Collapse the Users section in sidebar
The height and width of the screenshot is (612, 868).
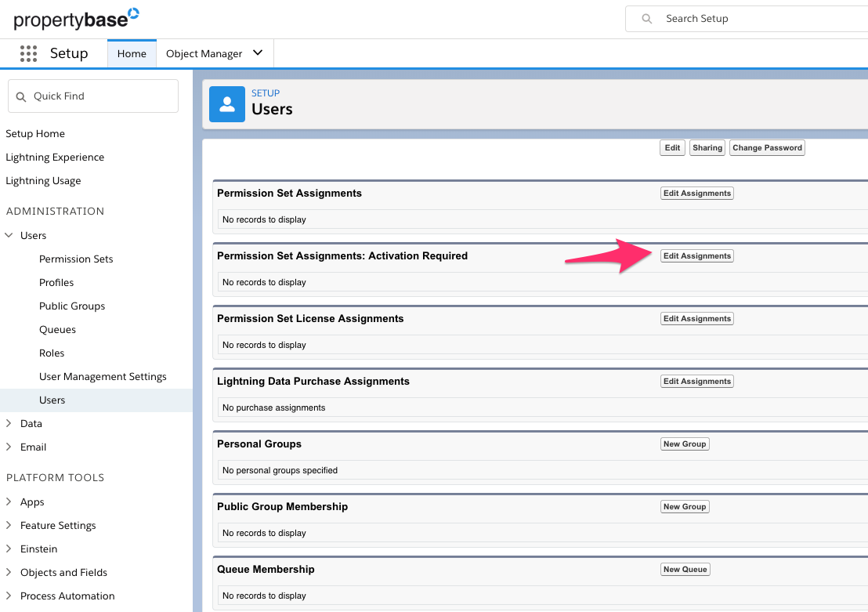[x=9, y=235]
